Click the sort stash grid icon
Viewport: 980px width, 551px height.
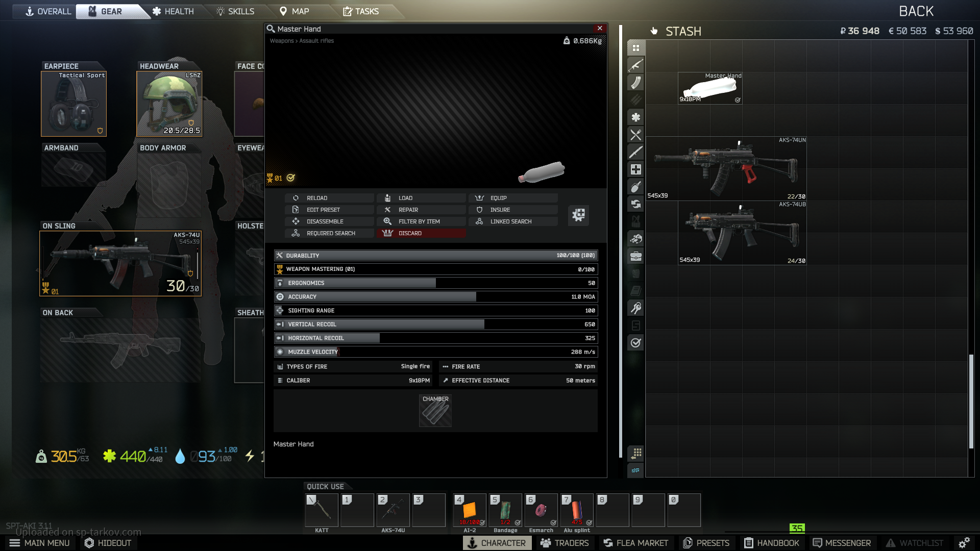click(x=636, y=453)
